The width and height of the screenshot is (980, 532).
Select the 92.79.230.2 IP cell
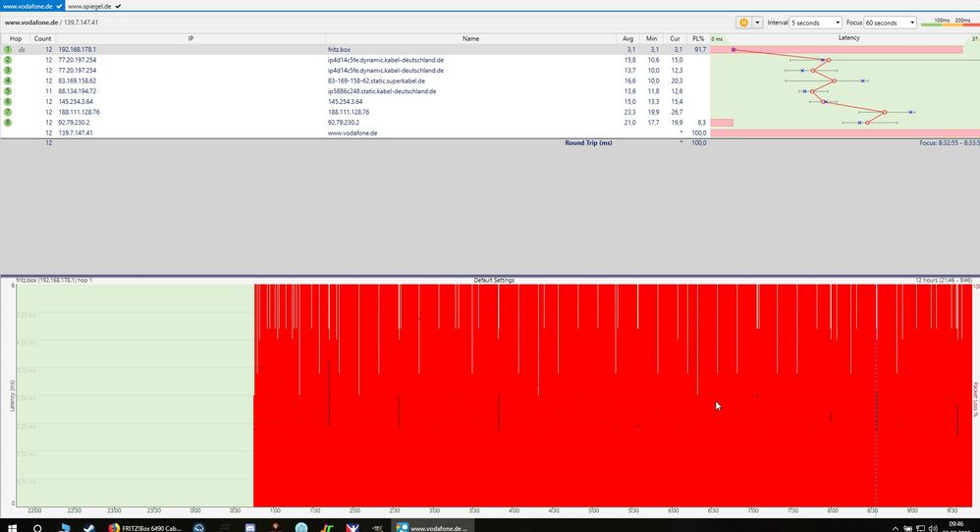coord(74,123)
